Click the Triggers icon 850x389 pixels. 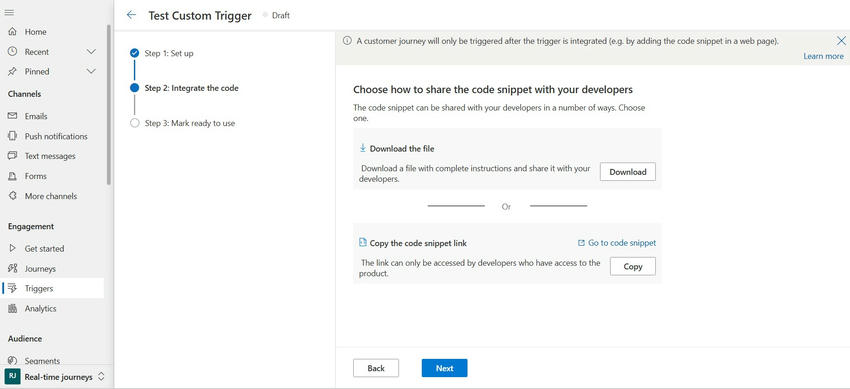[x=12, y=288]
